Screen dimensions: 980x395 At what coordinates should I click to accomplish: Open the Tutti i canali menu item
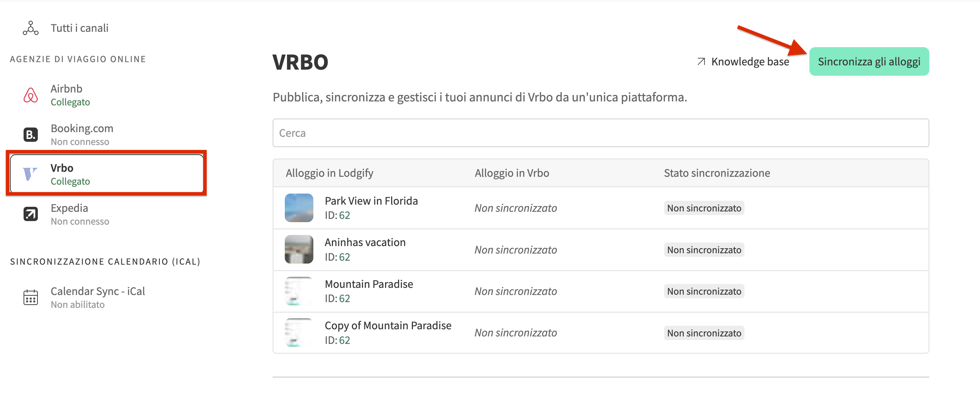click(x=79, y=28)
